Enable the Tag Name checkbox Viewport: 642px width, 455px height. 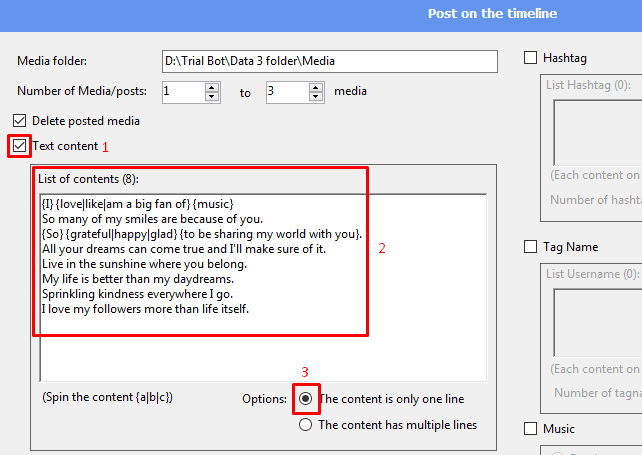[x=531, y=247]
